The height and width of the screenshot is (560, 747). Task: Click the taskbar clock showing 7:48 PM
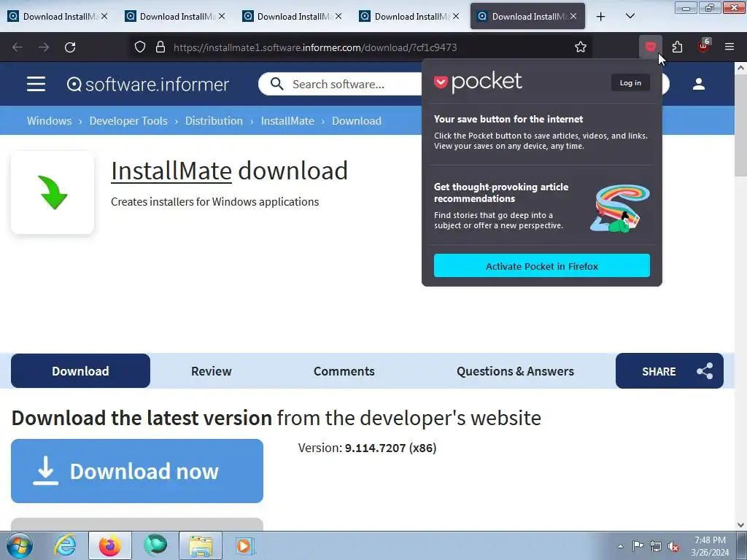tap(710, 546)
